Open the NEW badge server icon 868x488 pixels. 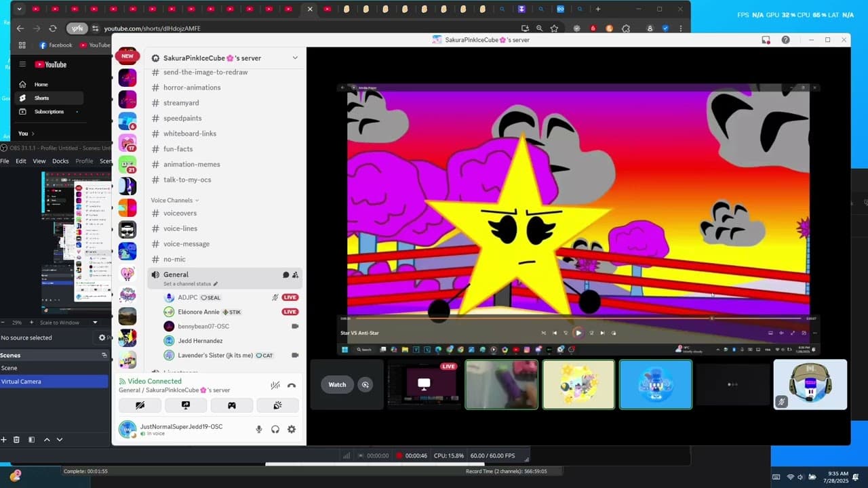[x=127, y=56]
